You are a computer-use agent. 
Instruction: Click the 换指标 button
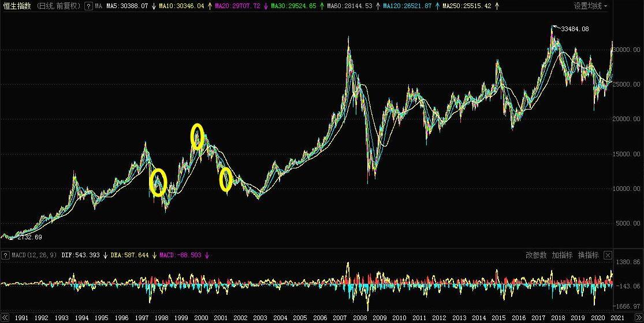pyautogui.click(x=588, y=255)
